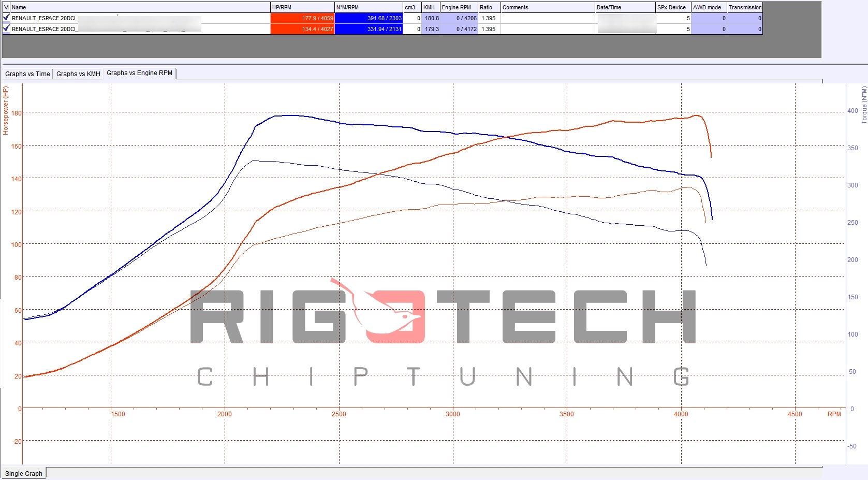Click the Date/Time column header
Viewport: 868px width, 480px height.
click(625, 7)
